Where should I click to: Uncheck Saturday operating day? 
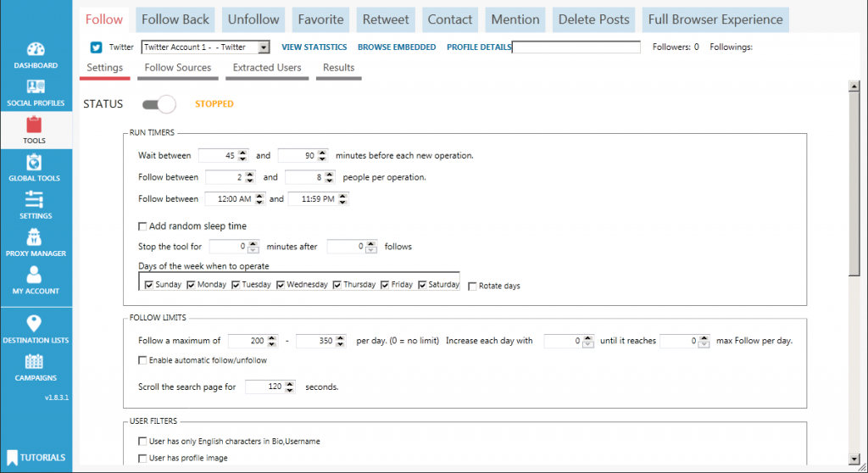tap(422, 285)
